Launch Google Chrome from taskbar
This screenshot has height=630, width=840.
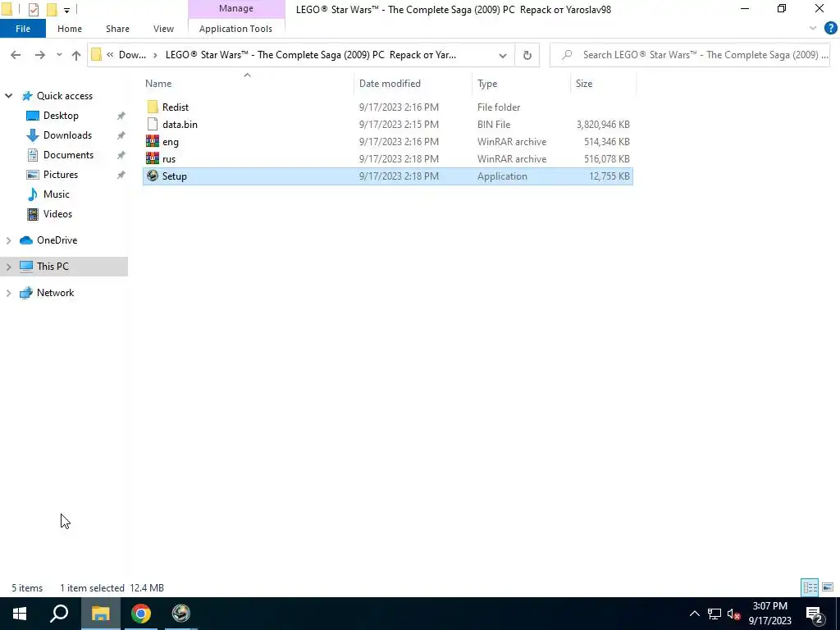click(141, 614)
